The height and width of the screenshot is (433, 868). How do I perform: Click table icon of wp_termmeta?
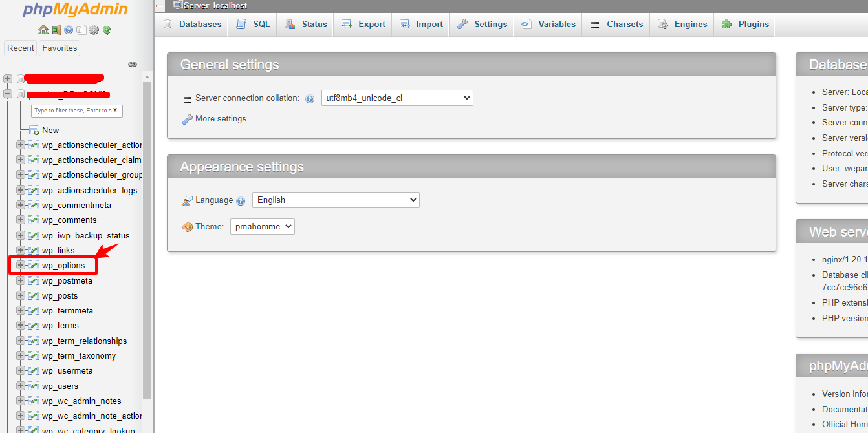coord(34,310)
